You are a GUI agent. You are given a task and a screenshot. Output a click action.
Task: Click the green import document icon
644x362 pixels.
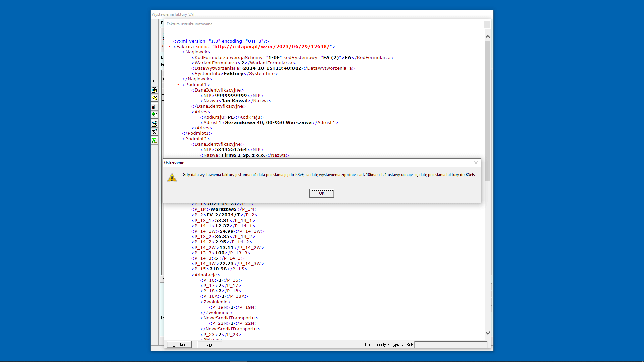pyautogui.click(x=154, y=114)
